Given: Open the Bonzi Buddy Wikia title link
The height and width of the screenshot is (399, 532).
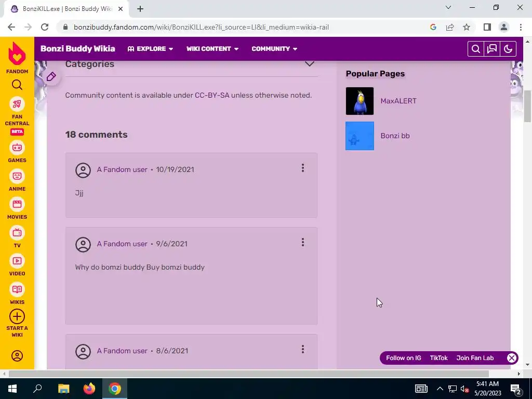Looking at the screenshot, I should 78,49.
